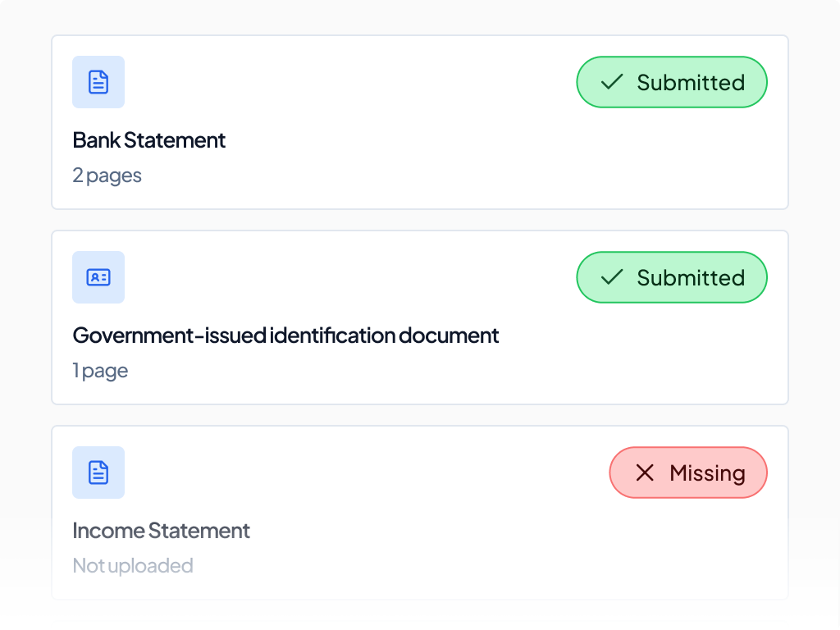Click the Income Statement document icon

click(x=98, y=472)
